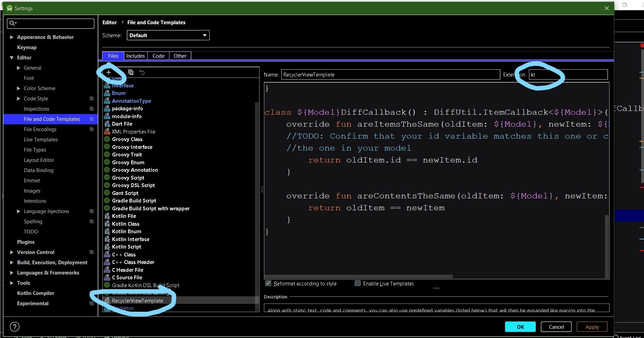Expand Build, Execution, Deployment section
Screen dimensions: 644x338
pos(12,263)
